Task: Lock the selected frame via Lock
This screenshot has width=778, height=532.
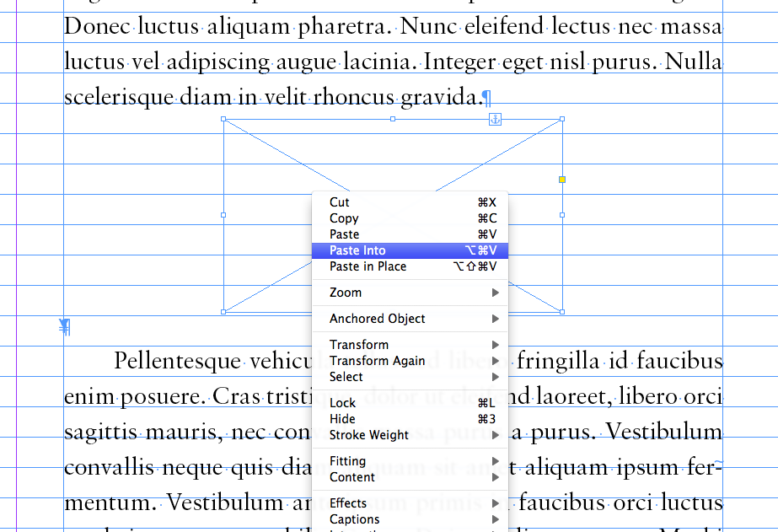Action: pyautogui.click(x=343, y=403)
